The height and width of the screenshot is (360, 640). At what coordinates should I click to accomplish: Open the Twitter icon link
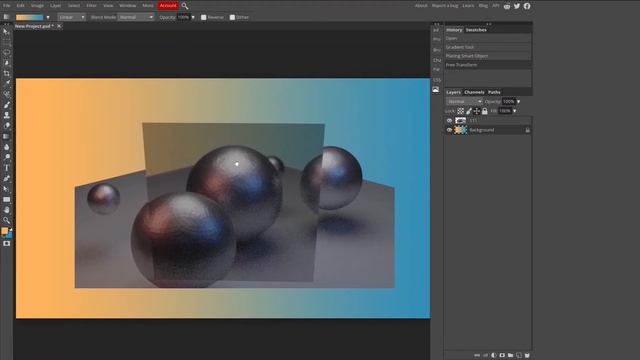(517, 6)
